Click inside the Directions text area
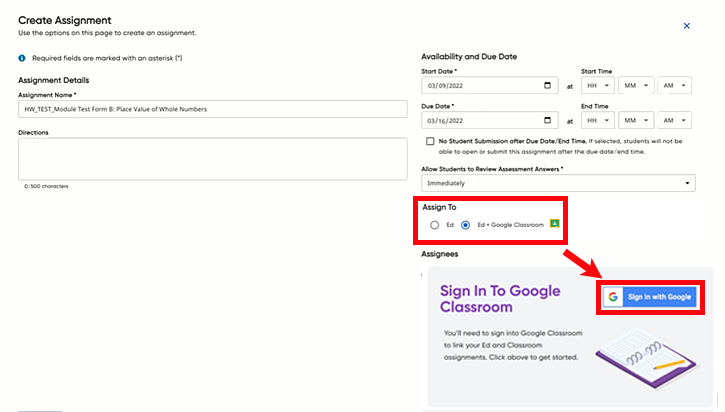Viewport: 725px width, 412px height. click(213, 159)
